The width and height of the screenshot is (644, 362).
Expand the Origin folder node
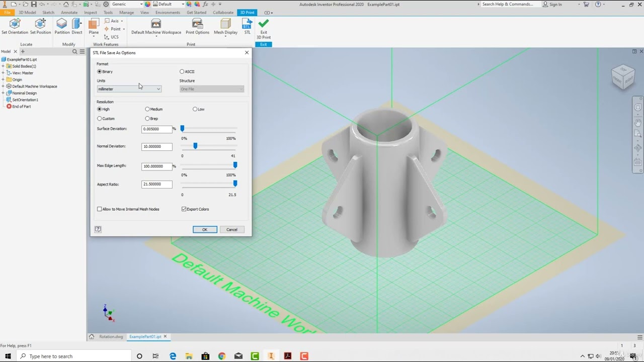(3, 79)
